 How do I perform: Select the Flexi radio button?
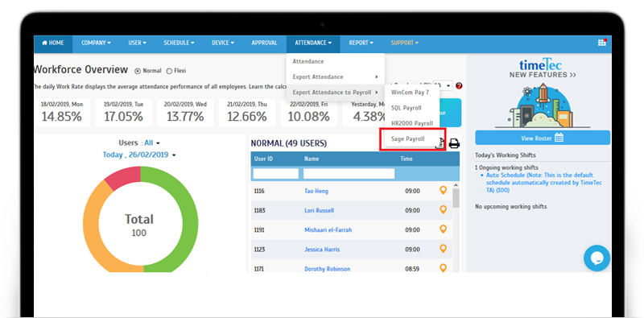coord(169,71)
